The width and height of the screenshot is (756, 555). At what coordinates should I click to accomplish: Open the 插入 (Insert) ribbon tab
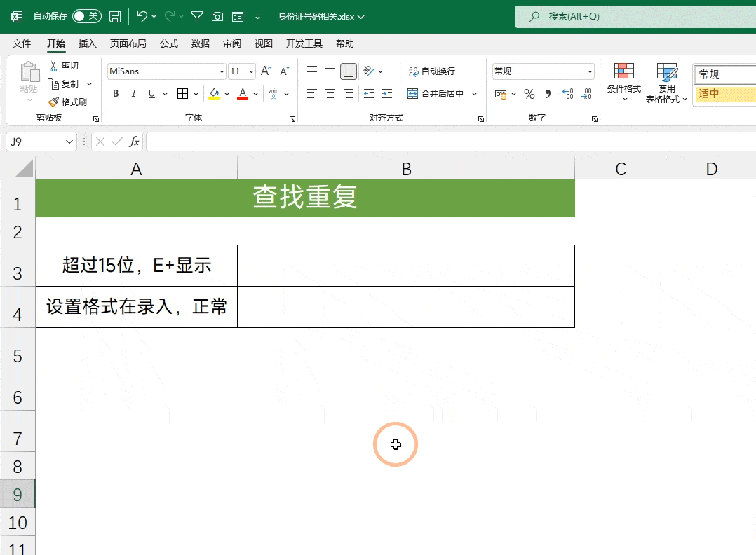[x=88, y=43]
